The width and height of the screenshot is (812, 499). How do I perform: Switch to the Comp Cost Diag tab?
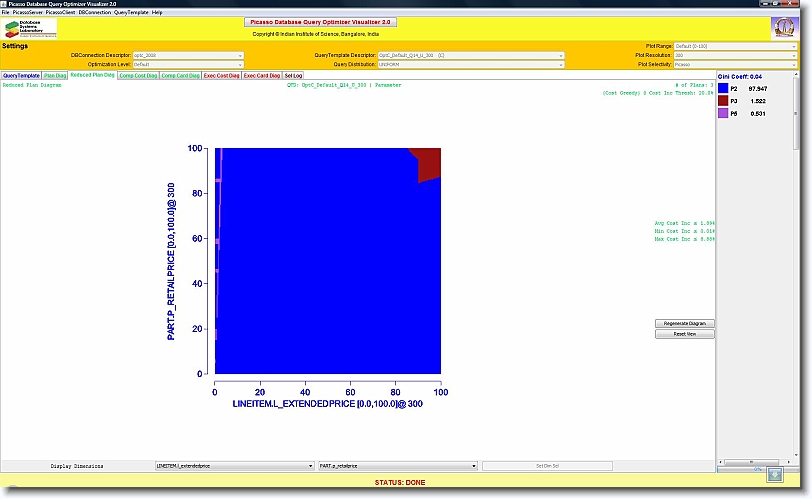click(137, 75)
